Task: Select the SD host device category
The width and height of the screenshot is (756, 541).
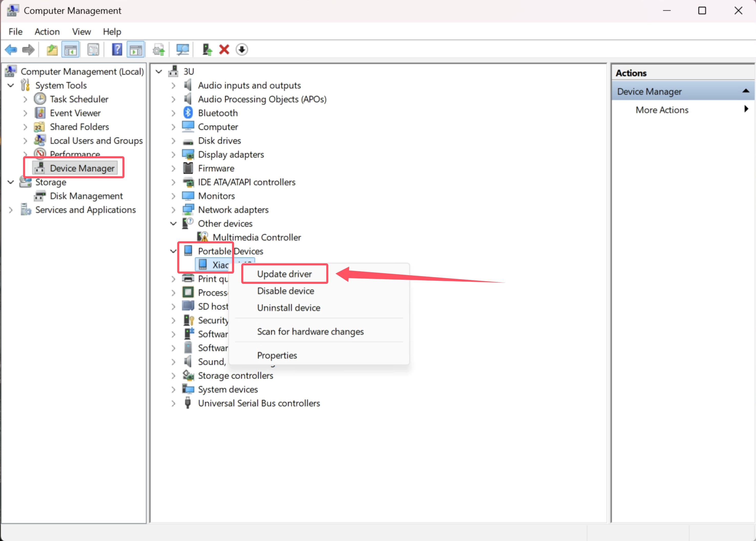Action: pyautogui.click(x=213, y=306)
